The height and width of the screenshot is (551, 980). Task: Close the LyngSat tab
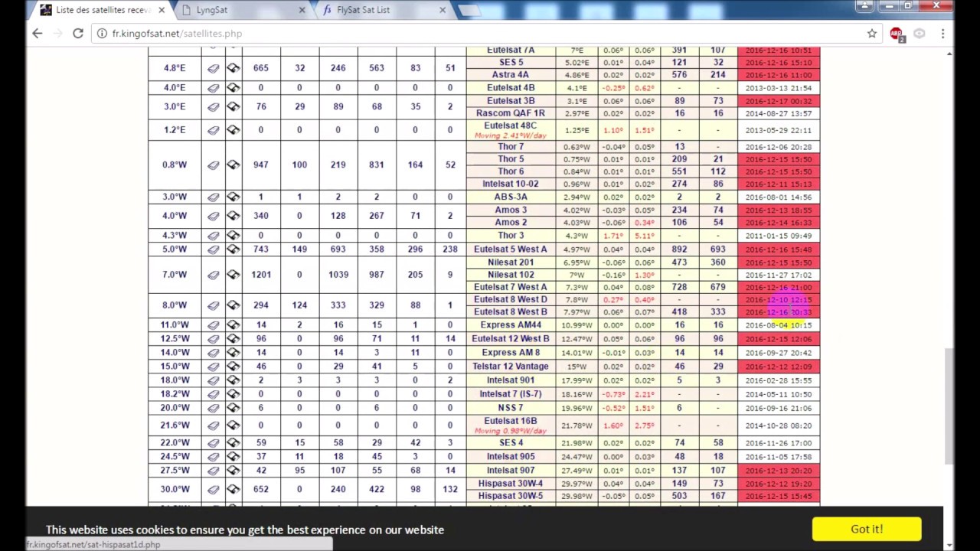[302, 10]
